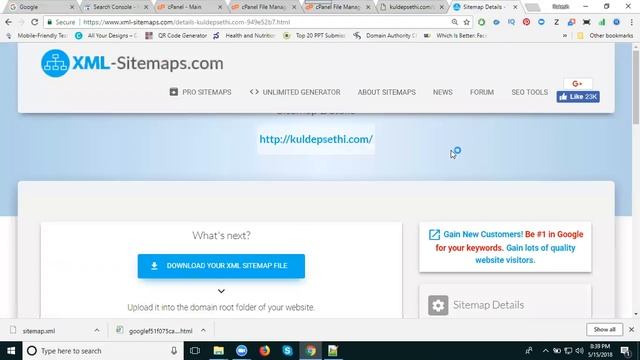The height and width of the screenshot is (360, 640).
Task: Open the Other bookmarks folder
Action: 605,36
